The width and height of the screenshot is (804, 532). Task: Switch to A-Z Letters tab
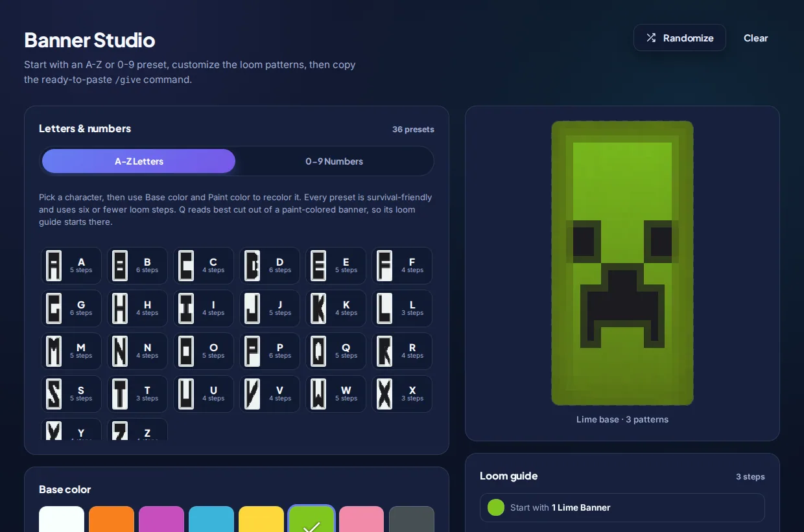pos(139,161)
